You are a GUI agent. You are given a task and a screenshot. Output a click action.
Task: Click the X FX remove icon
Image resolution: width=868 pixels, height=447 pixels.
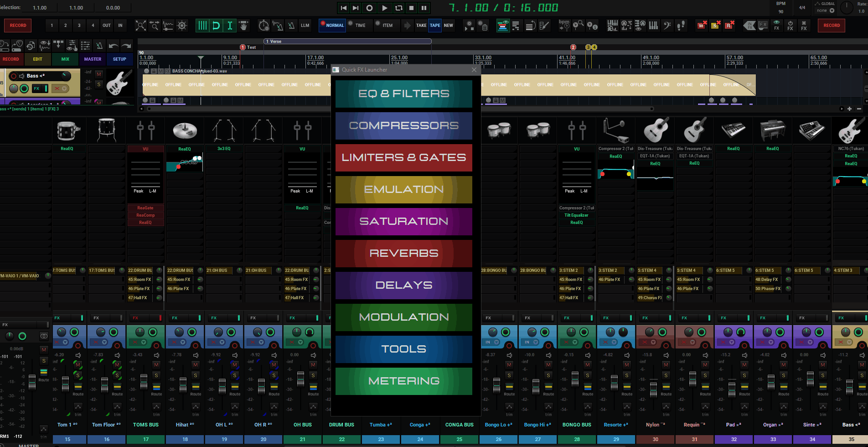[804, 26]
